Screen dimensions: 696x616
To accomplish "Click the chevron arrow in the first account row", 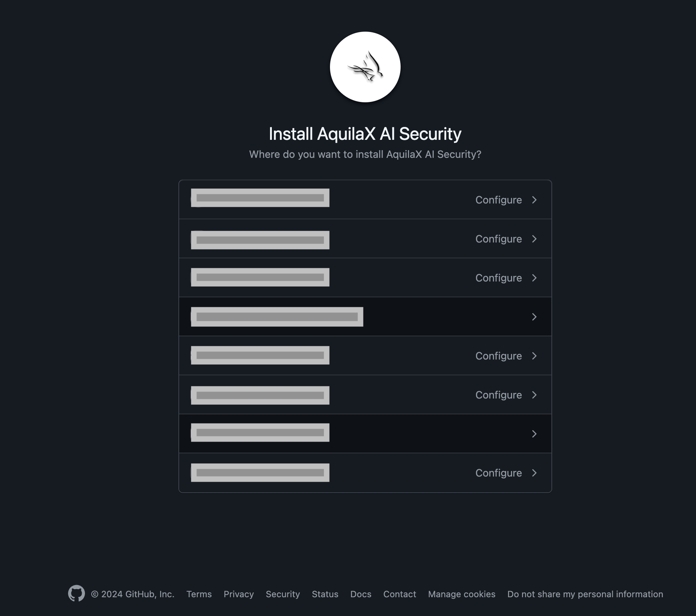I will click(534, 200).
